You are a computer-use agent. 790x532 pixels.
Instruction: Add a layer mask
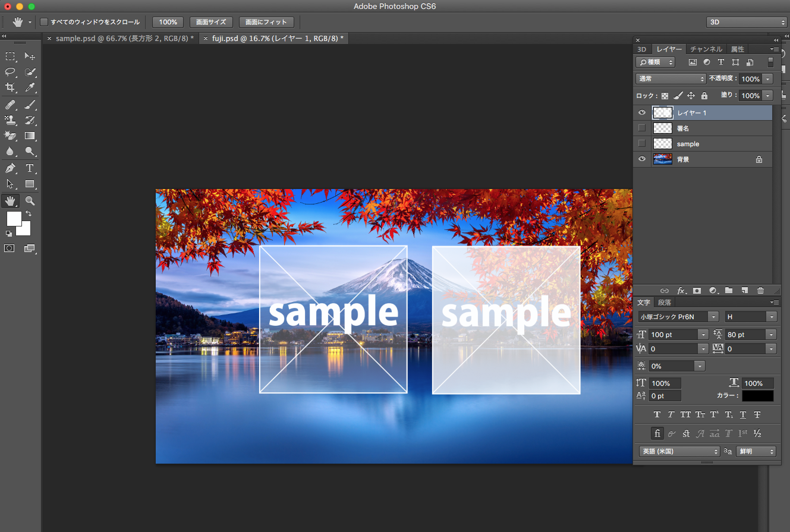(697, 291)
